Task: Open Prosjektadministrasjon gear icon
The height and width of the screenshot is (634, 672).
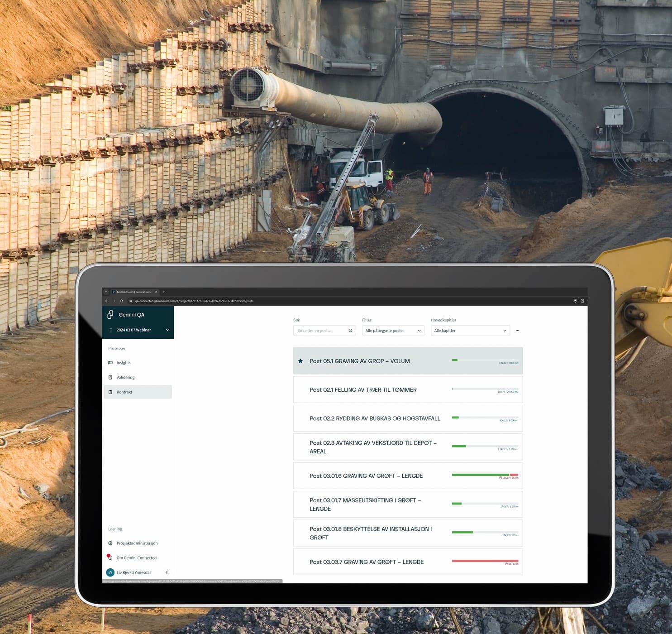Action: tap(110, 543)
